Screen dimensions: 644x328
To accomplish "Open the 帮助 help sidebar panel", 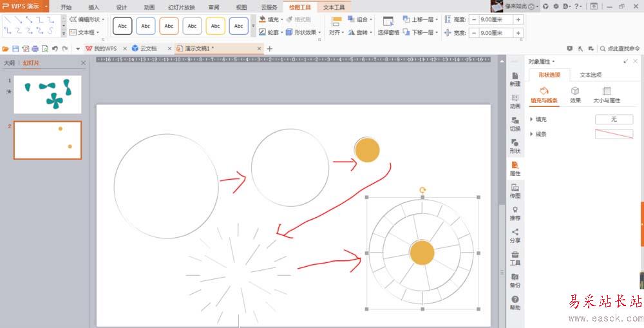I will point(515,303).
